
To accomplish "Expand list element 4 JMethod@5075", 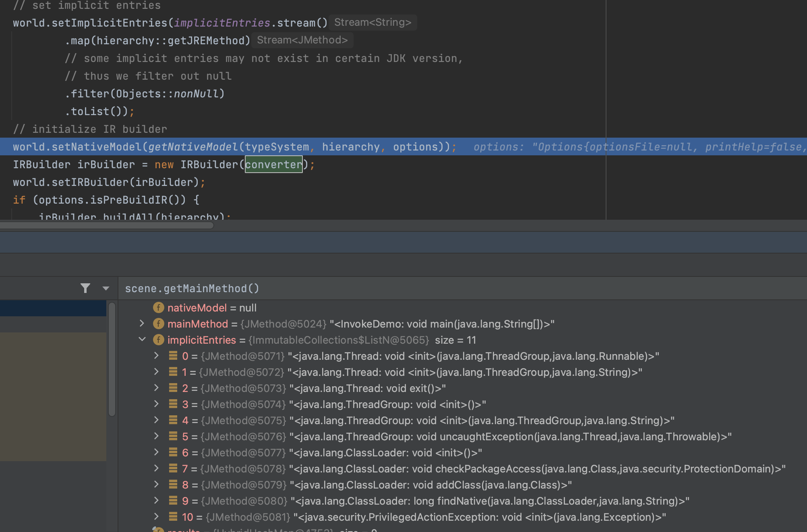I will click(156, 420).
